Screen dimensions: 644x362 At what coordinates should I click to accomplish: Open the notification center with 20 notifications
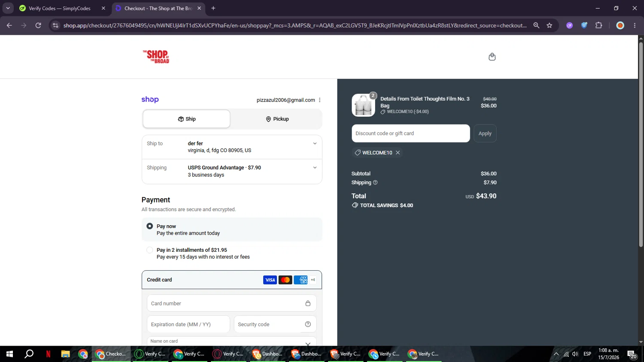pyautogui.click(x=632, y=354)
